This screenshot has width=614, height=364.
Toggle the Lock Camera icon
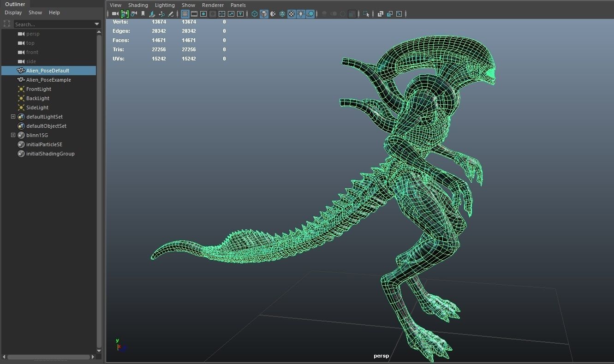pyautogui.click(x=124, y=14)
